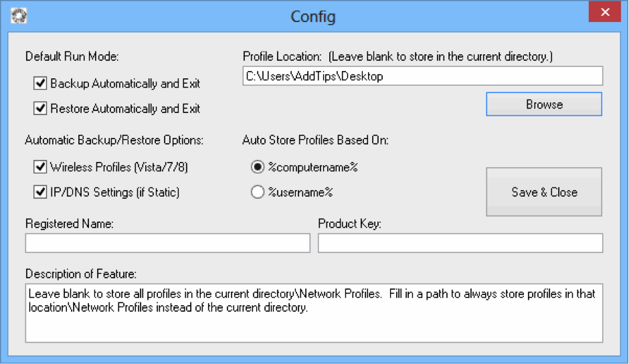Click the app icon in title bar
This screenshot has width=629, height=364.
(x=19, y=15)
